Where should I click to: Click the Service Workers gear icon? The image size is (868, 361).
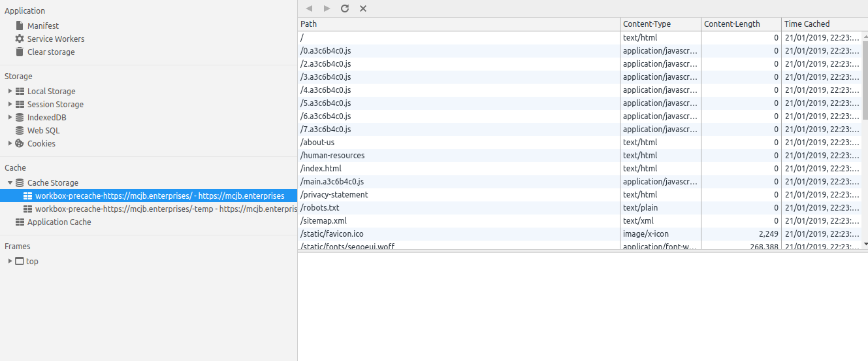[x=20, y=39]
